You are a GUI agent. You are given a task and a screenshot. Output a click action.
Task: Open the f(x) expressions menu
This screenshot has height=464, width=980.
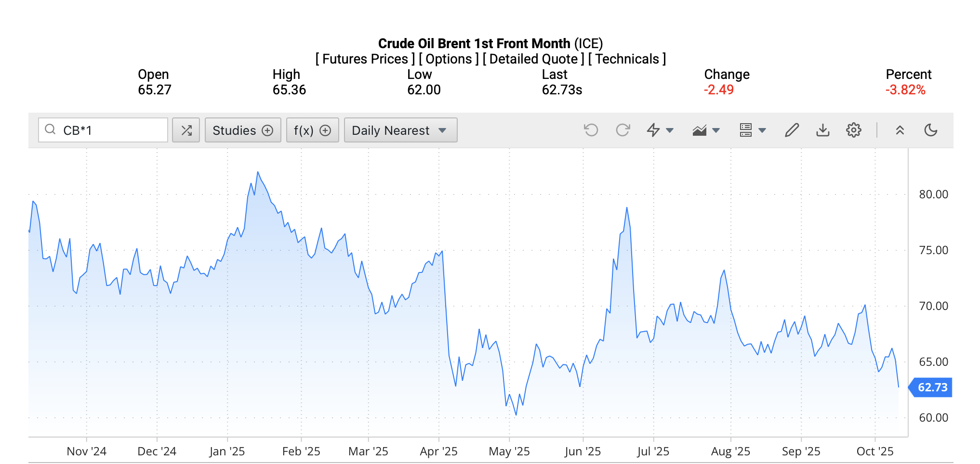(x=312, y=130)
